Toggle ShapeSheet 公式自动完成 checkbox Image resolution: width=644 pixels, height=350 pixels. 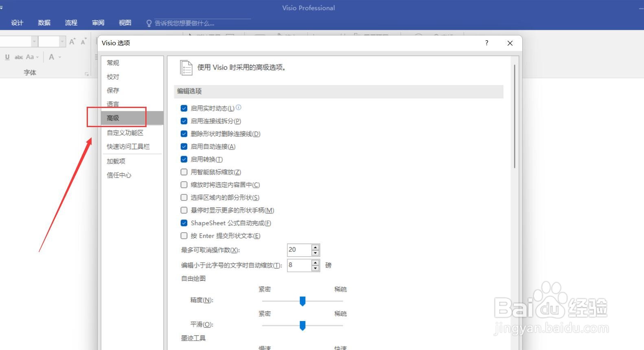tap(184, 223)
